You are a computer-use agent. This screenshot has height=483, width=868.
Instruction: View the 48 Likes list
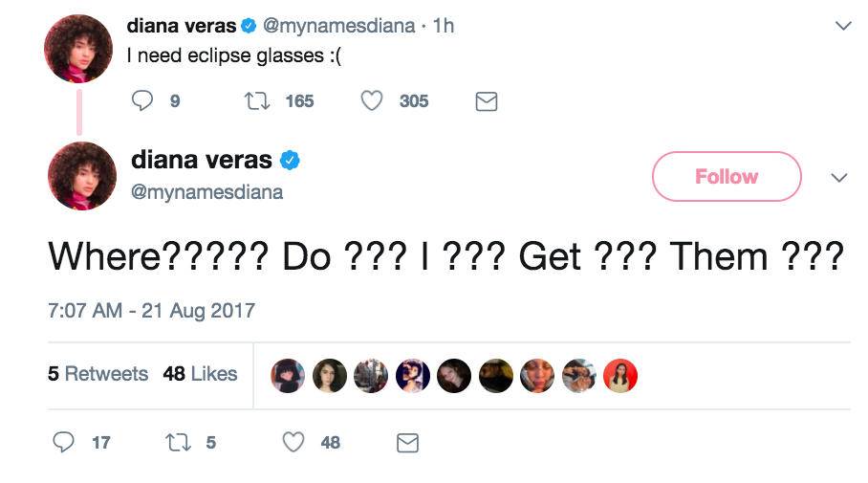(200, 374)
